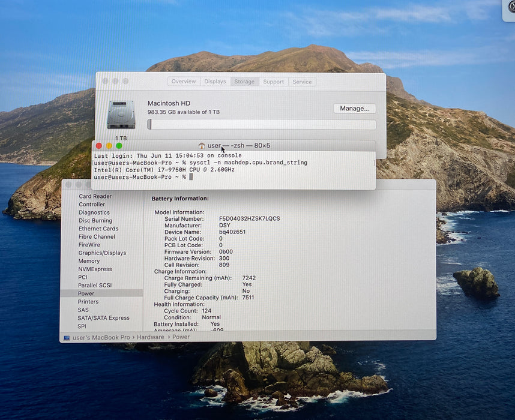Click Full Charge Capacity value 7511
Image resolution: width=515 pixels, height=420 pixels.
click(x=248, y=298)
